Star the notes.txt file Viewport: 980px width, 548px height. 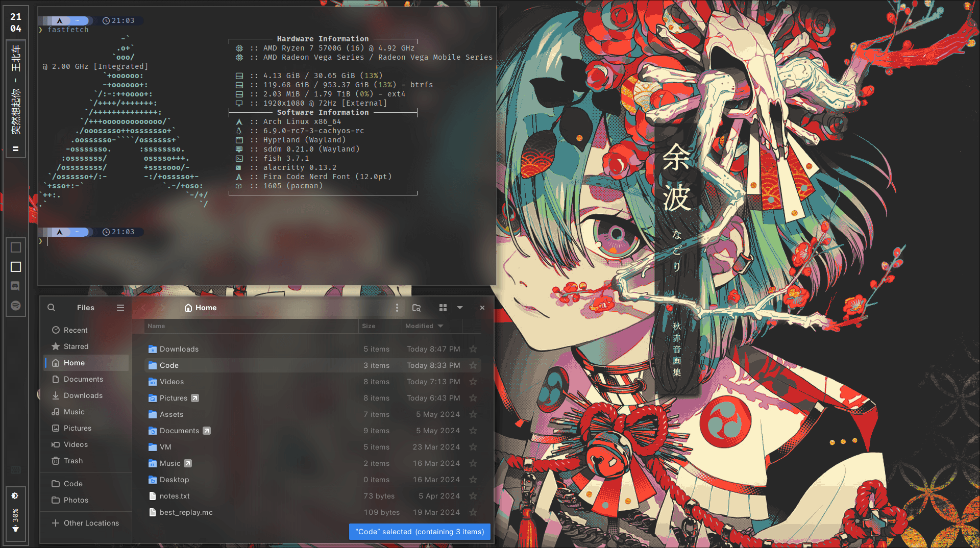coord(473,496)
